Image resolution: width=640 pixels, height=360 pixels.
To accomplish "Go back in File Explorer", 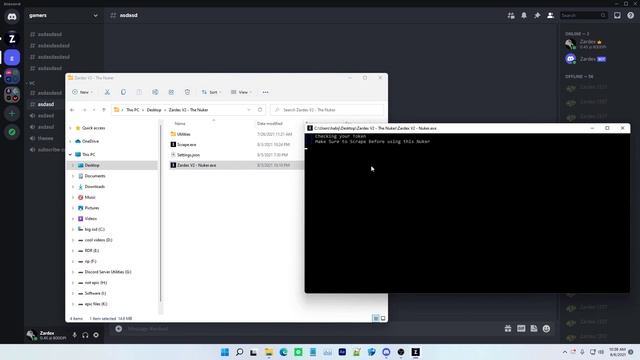I will [72, 110].
